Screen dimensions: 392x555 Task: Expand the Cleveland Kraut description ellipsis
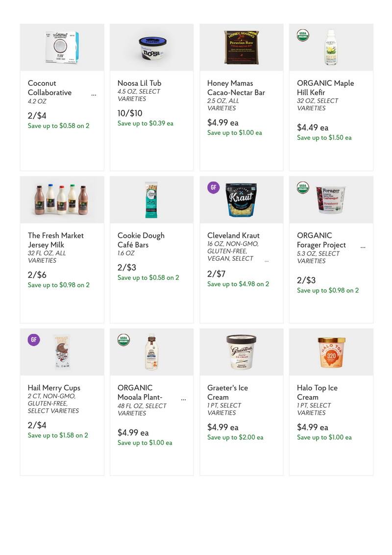coord(267,261)
